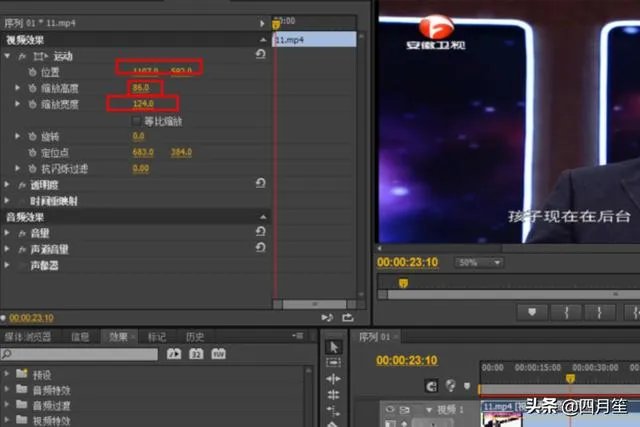Switch to the 效果 tab

point(118,337)
